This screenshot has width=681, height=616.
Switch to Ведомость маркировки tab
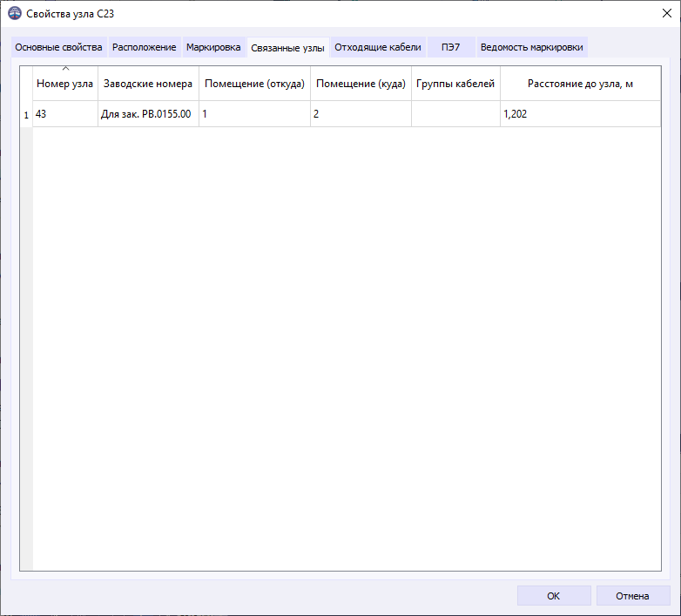click(532, 47)
